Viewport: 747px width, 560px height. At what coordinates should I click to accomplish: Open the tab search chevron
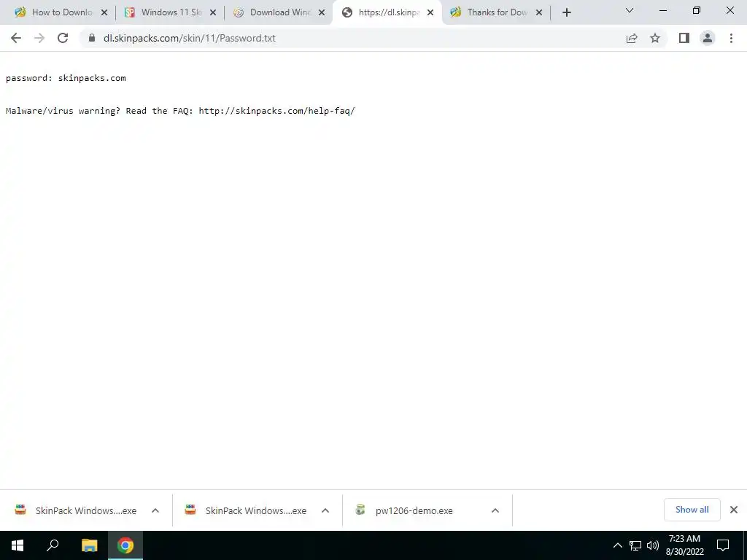tap(630, 10)
